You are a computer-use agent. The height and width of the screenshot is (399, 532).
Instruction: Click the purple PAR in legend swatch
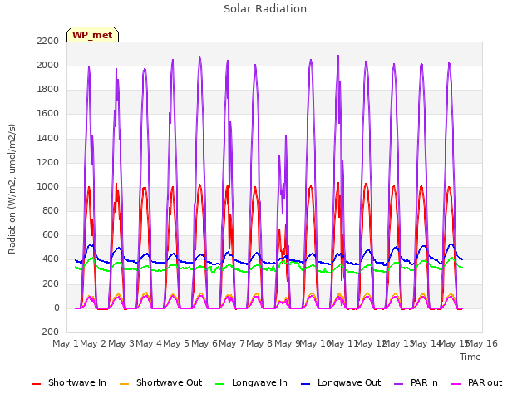pos(399,384)
